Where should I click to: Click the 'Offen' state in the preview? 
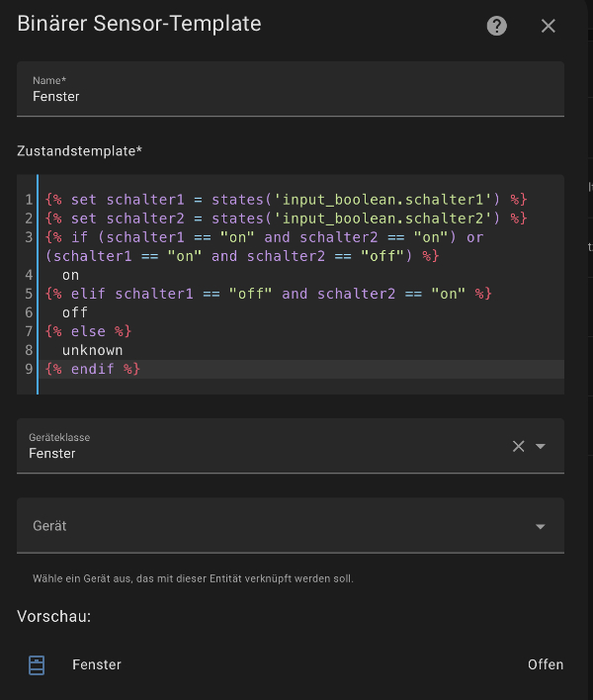click(545, 664)
